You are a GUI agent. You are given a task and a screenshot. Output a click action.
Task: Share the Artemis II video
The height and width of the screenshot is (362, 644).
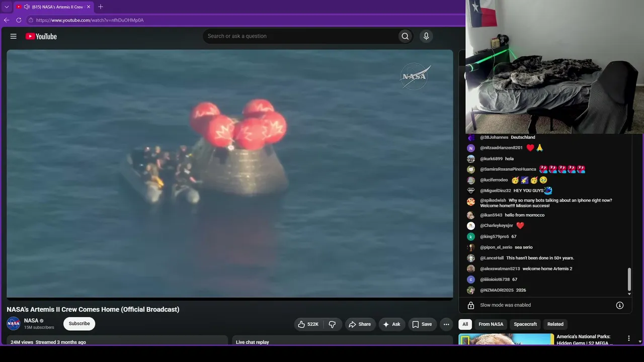tap(359, 324)
